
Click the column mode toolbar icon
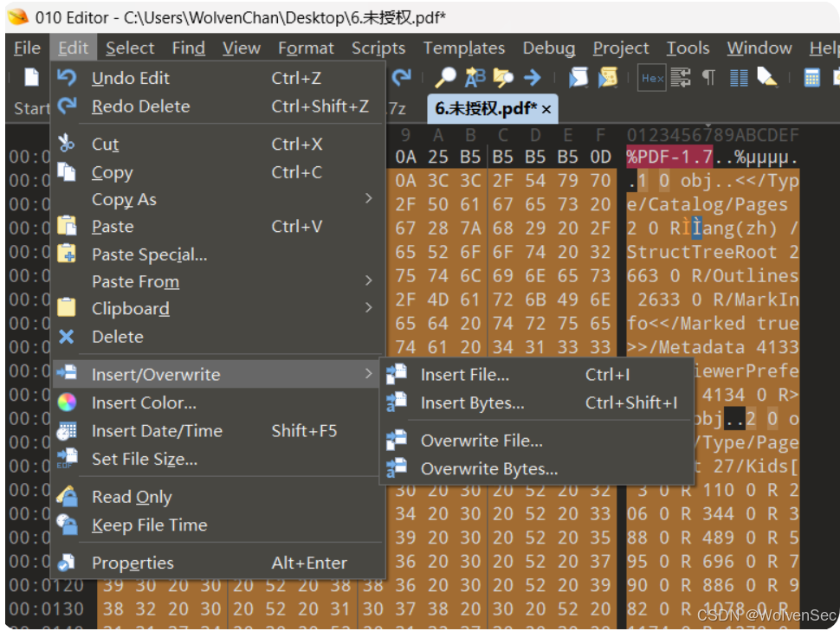[739, 78]
